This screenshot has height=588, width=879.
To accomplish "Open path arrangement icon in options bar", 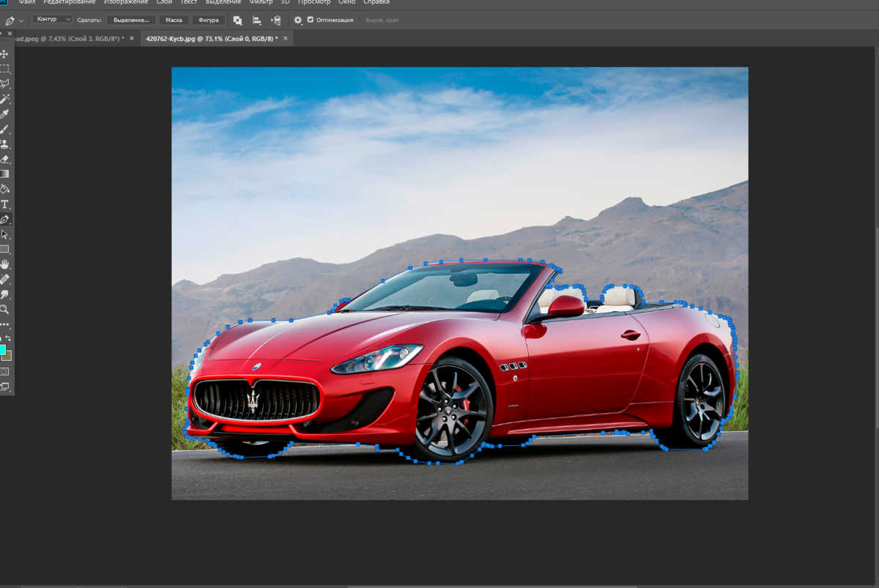I will [x=275, y=20].
